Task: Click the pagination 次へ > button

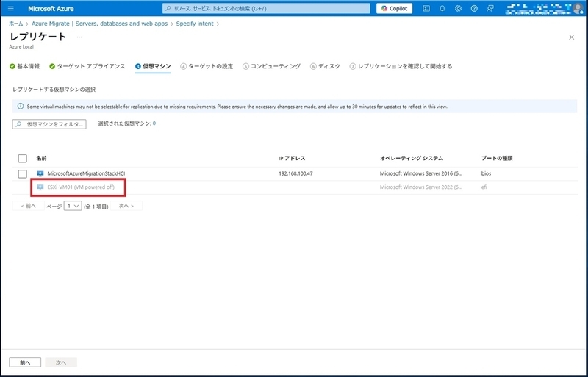Action: click(126, 206)
